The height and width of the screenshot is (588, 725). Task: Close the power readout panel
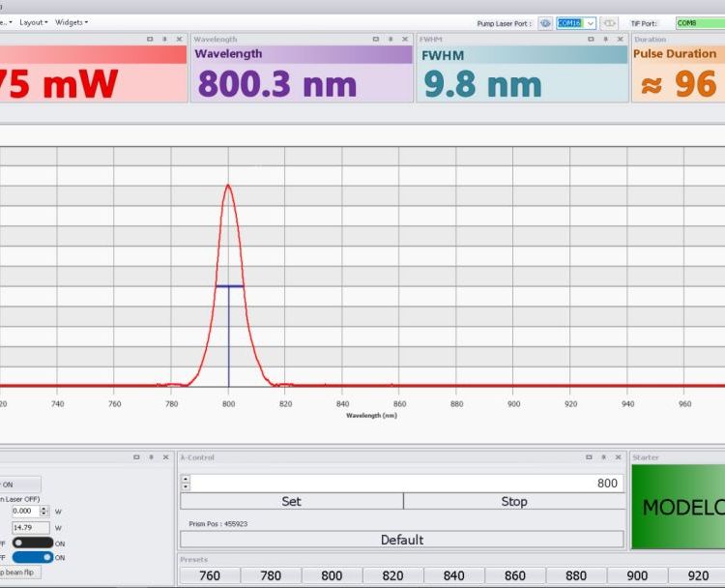[180, 40]
